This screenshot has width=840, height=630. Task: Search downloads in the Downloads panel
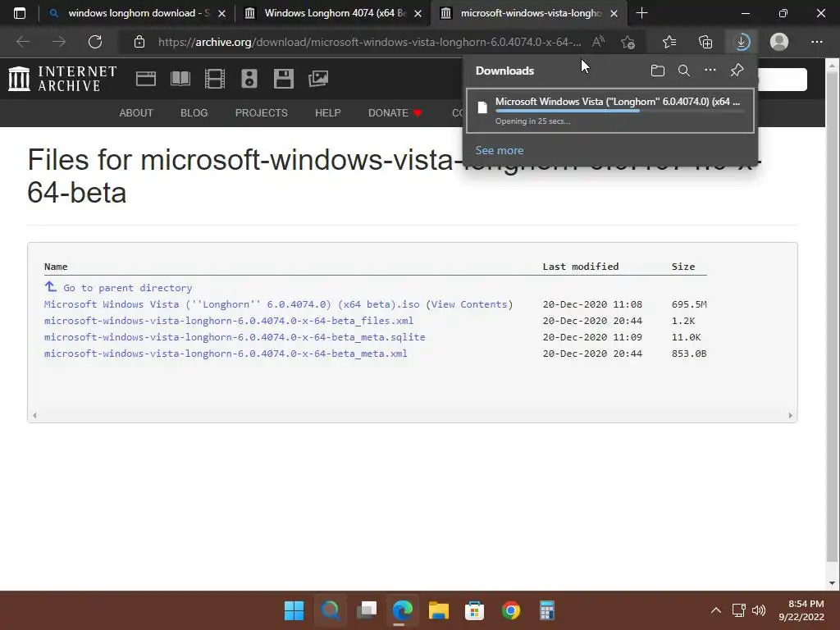[684, 71]
